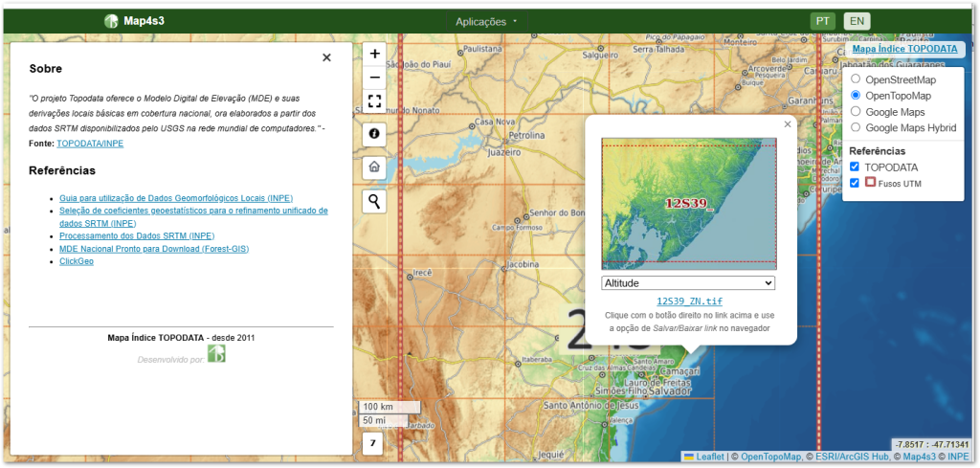Zoom out of the map
The image size is (980, 468).
coord(374,78)
